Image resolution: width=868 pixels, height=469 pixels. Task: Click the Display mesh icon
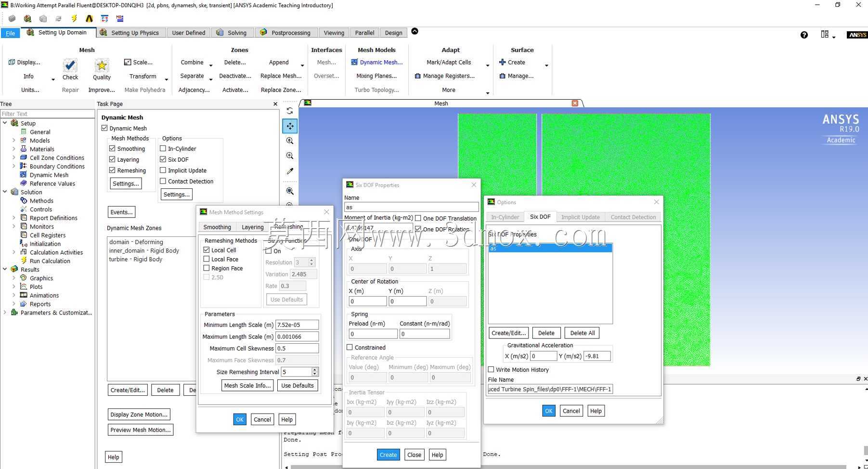(x=12, y=62)
